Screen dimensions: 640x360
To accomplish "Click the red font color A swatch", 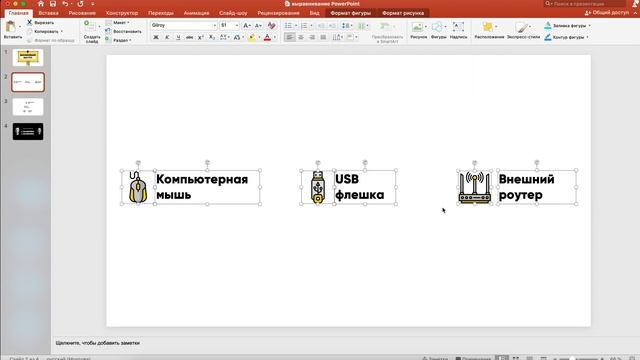I will [267, 38].
